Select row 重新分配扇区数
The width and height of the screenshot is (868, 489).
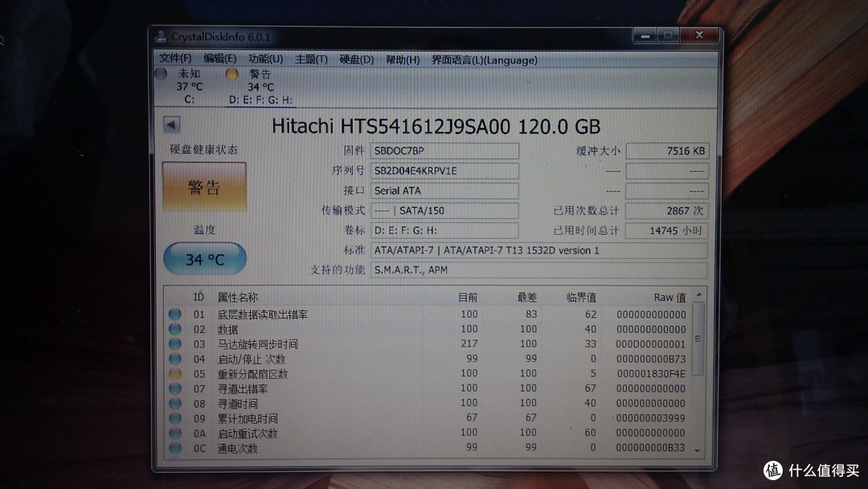point(428,374)
